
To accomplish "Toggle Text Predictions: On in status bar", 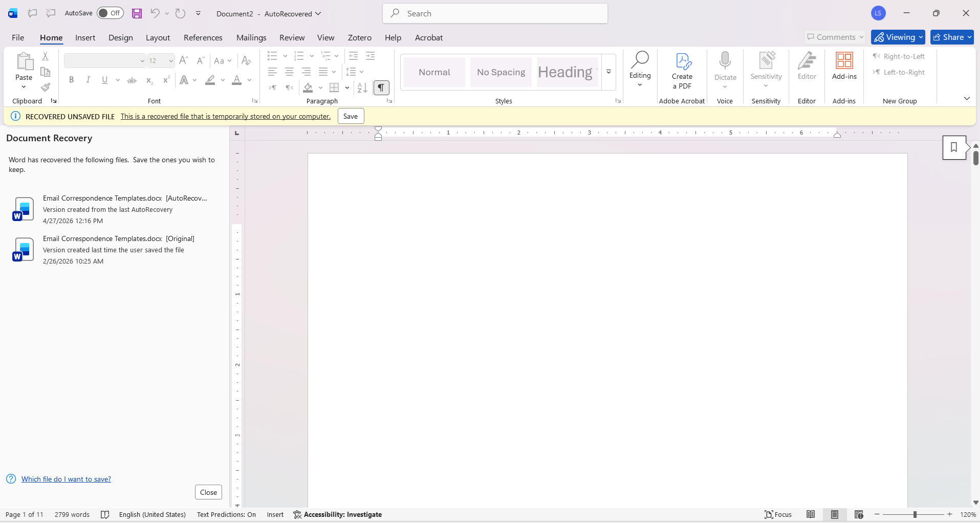I will tap(226, 514).
